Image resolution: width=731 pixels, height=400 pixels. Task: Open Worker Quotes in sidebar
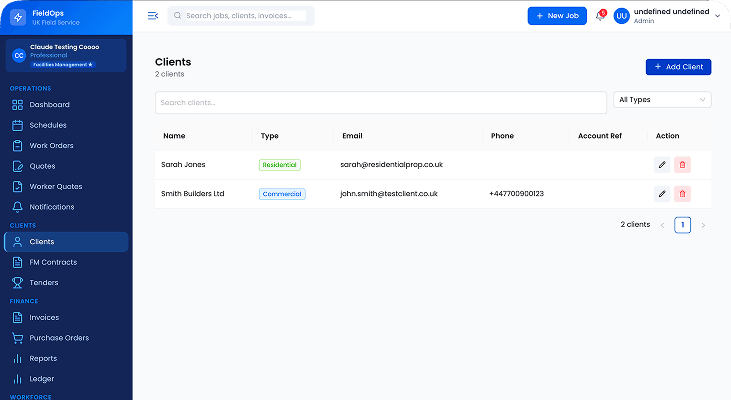[x=66, y=186]
